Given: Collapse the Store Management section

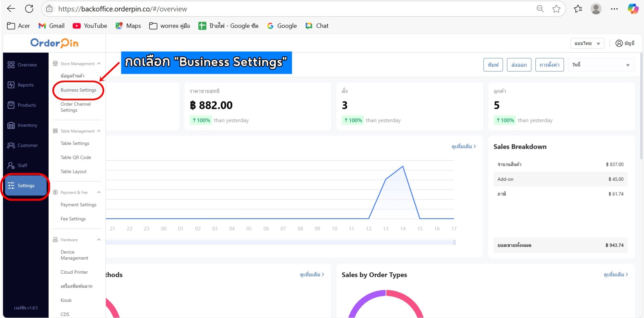Looking at the screenshot, I should [99, 63].
